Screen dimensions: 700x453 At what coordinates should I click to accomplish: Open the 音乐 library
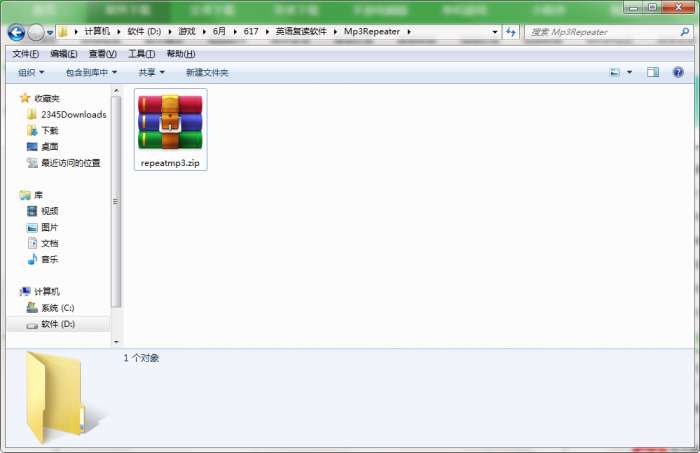(x=50, y=259)
